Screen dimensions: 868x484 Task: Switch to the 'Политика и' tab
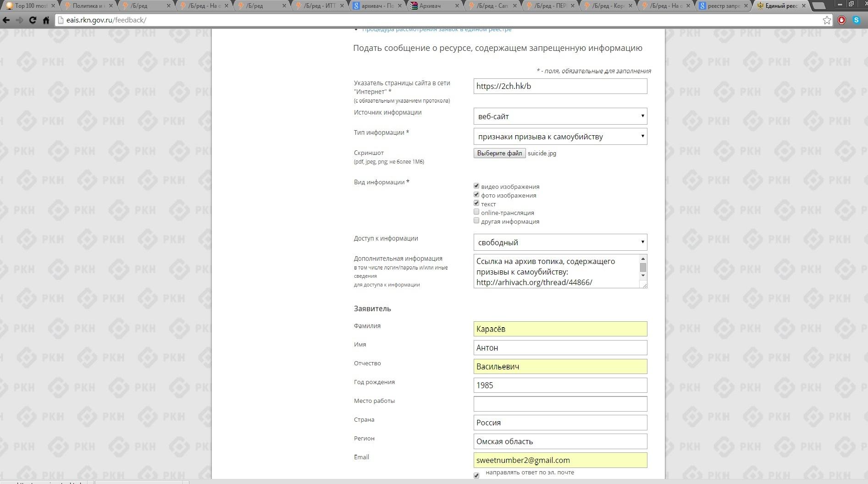tap(87, 6)
